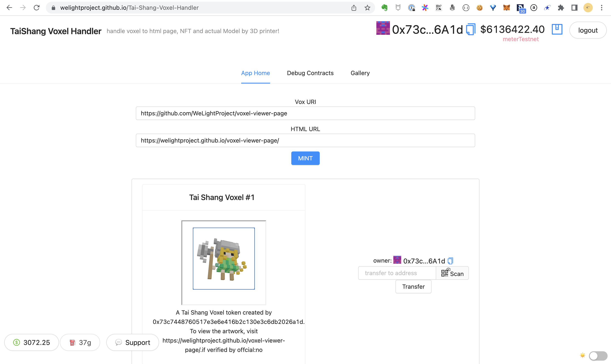Open the Evernote elephant extension
611x364 pixels.
point(384,8)
